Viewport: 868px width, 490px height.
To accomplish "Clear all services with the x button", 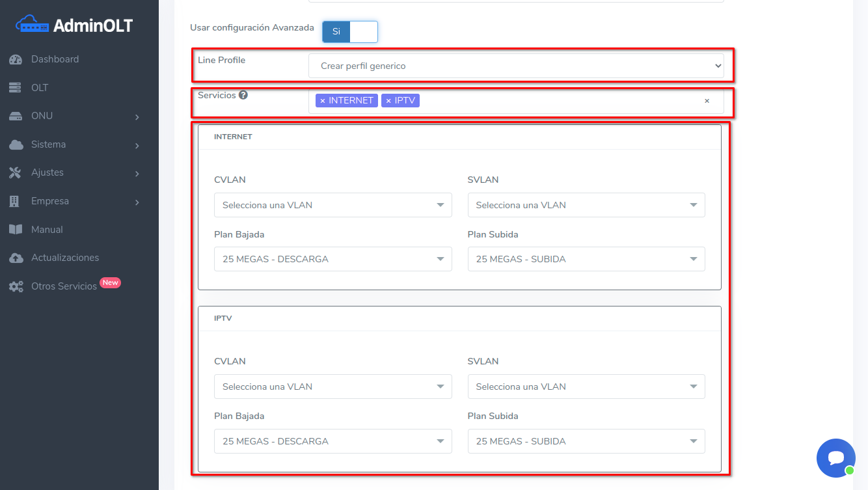I will pos(707,101).
